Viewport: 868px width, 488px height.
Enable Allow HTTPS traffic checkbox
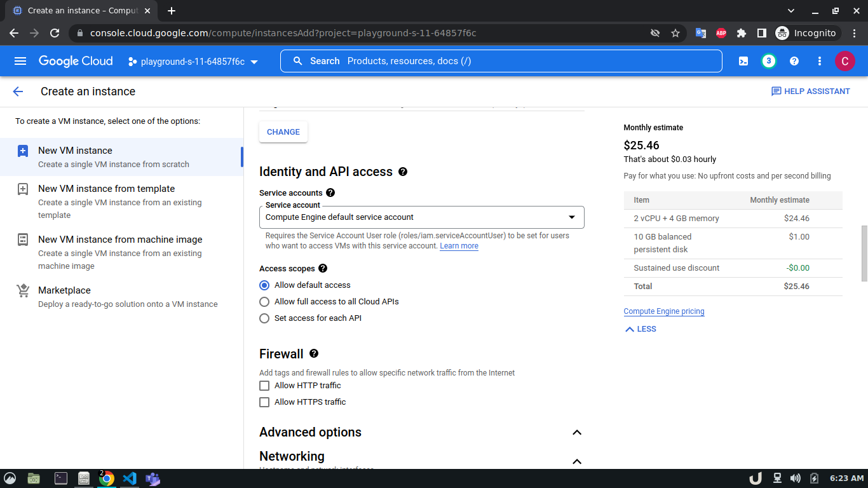[x=264, y=402]
